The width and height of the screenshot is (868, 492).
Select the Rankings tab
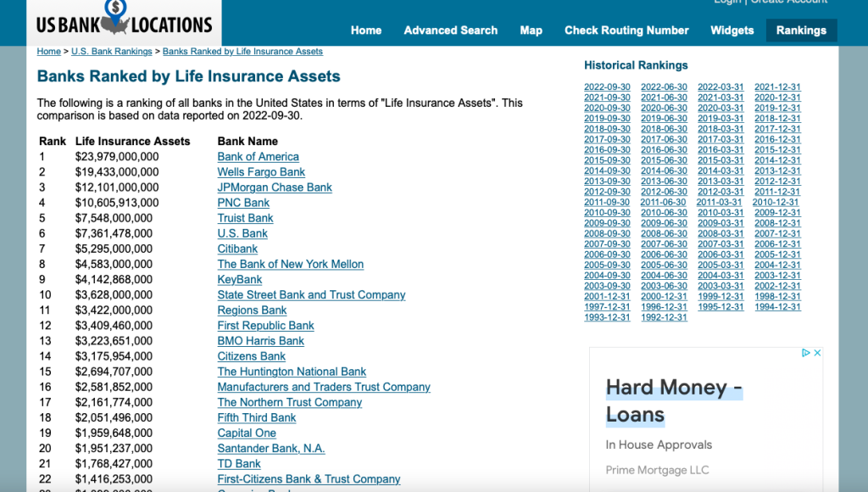click(801, 31)
